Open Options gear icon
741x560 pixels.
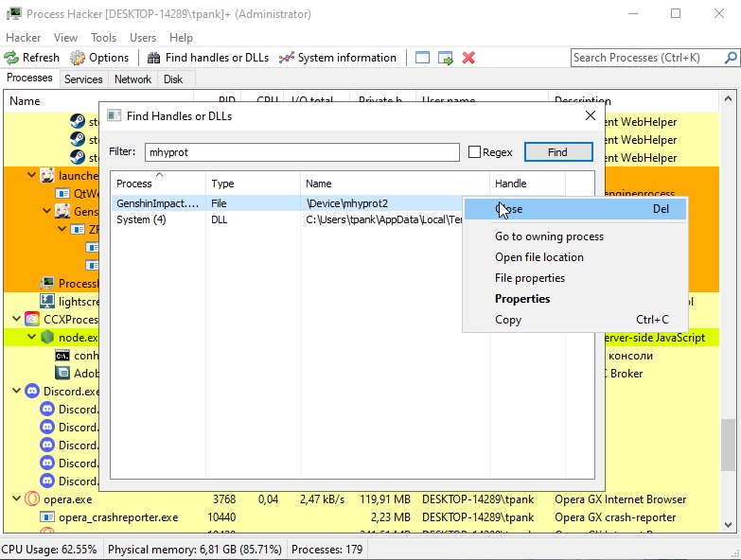click(78, 58)
